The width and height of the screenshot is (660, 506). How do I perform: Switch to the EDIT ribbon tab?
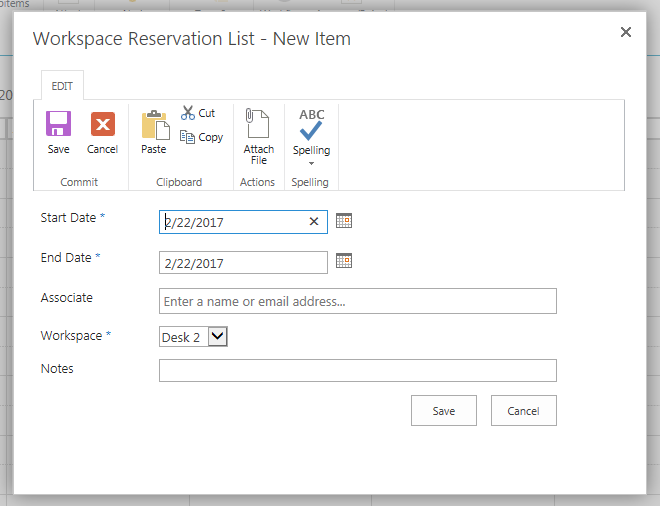click(x=62, y=86)
